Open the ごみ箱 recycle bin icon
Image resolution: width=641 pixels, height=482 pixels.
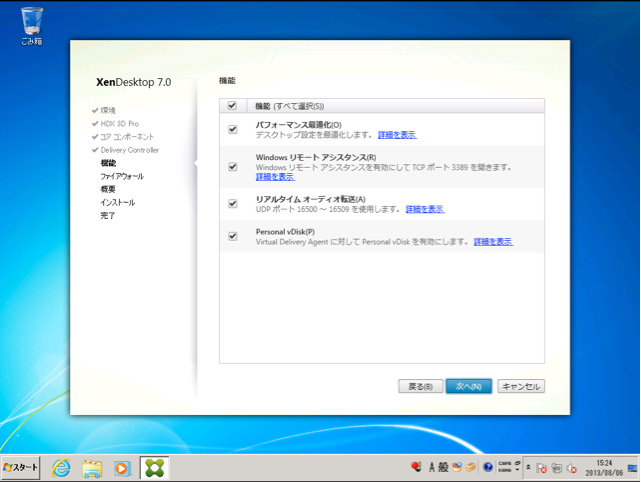(x=32, y=25)
